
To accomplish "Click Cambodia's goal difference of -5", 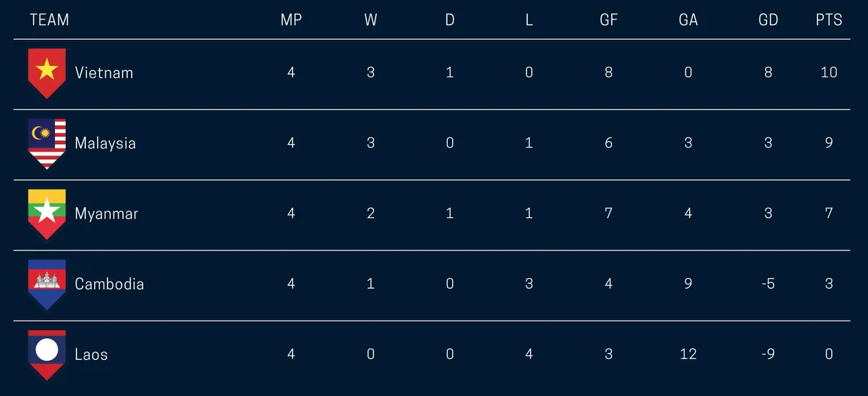I will pyautogui.click(x=768, y=283).
